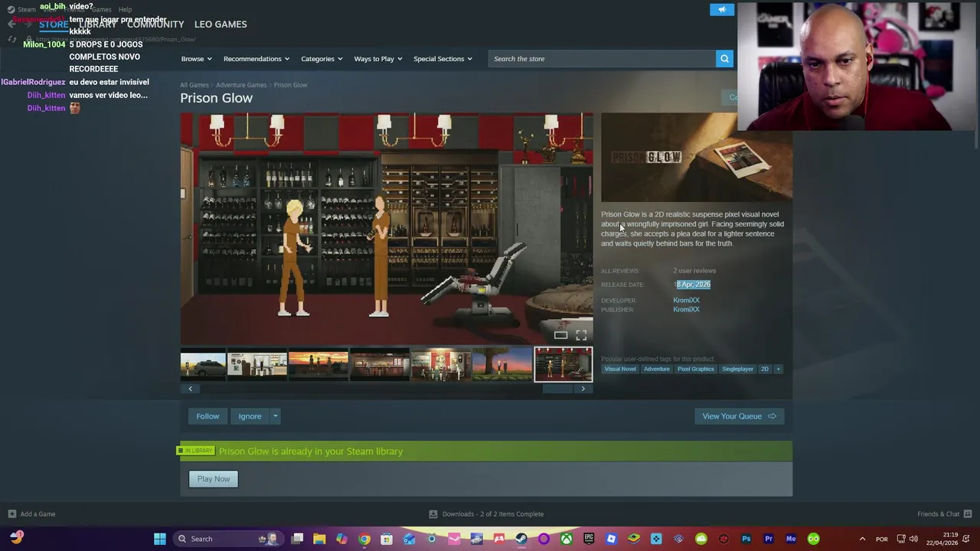980x551 pixels.
Task: Click the Windows taskbar Search box
Action: pos(227,539)
